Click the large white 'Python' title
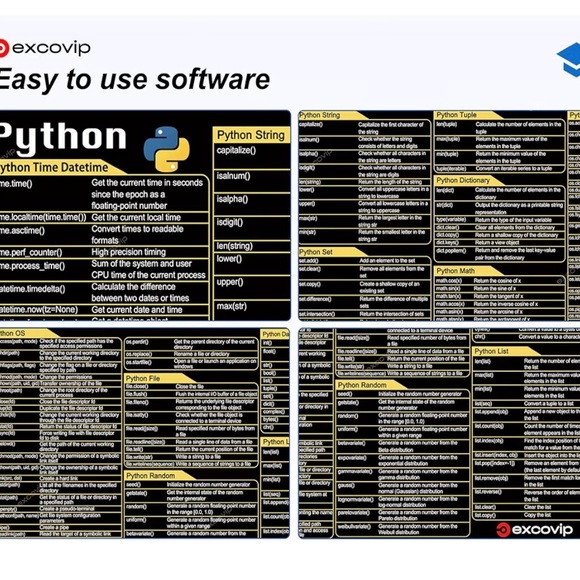Viewport: 580px width, 580px height. pos(63,138)
